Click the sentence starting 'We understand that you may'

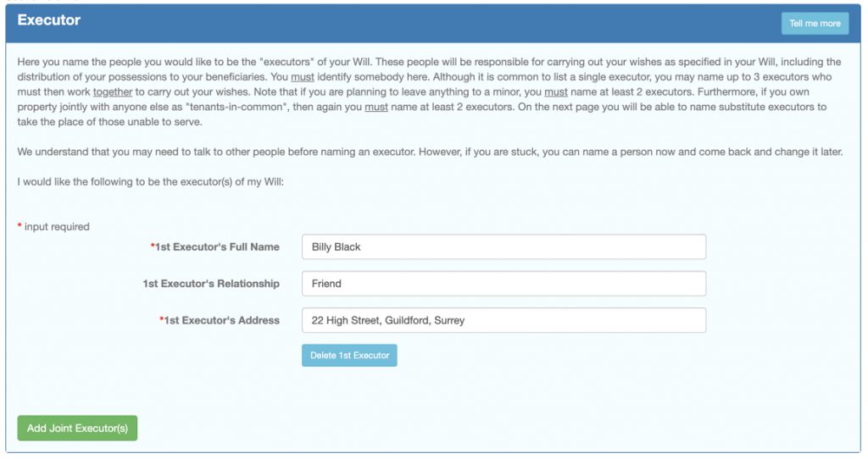pyautogui.click(x=430, y=152)
